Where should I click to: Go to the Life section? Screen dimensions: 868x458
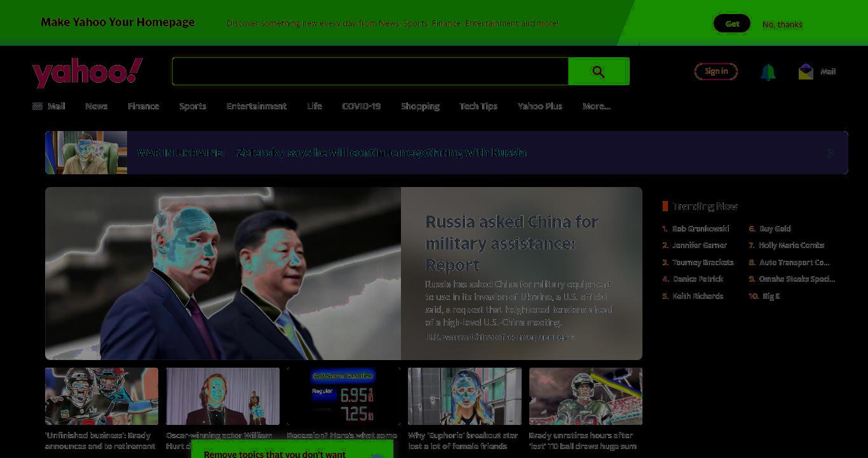tap(315, 106)
